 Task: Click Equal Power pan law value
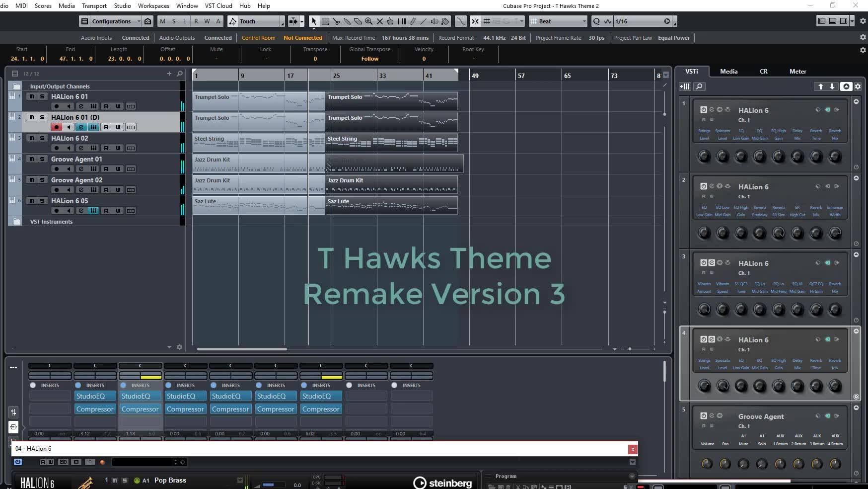point(673,38)
